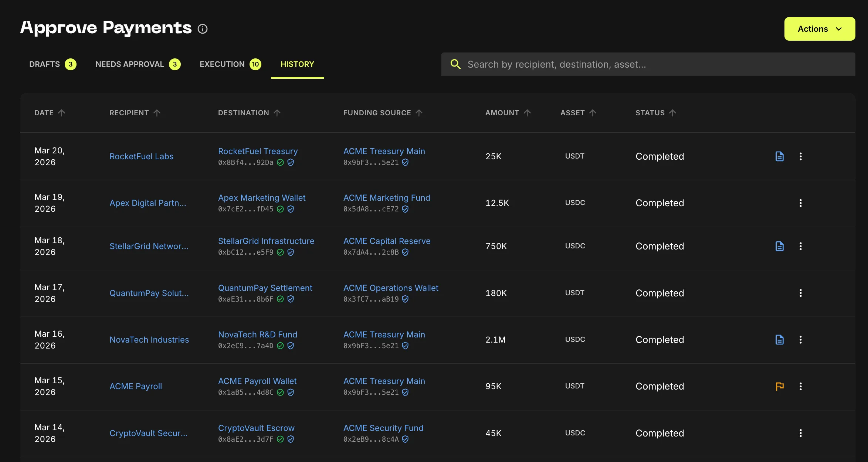Image resolution: width=868 pixels, height=462 pixels.
Task: Open RocketFuel Treasury destination link
Action: coord(258,151)
